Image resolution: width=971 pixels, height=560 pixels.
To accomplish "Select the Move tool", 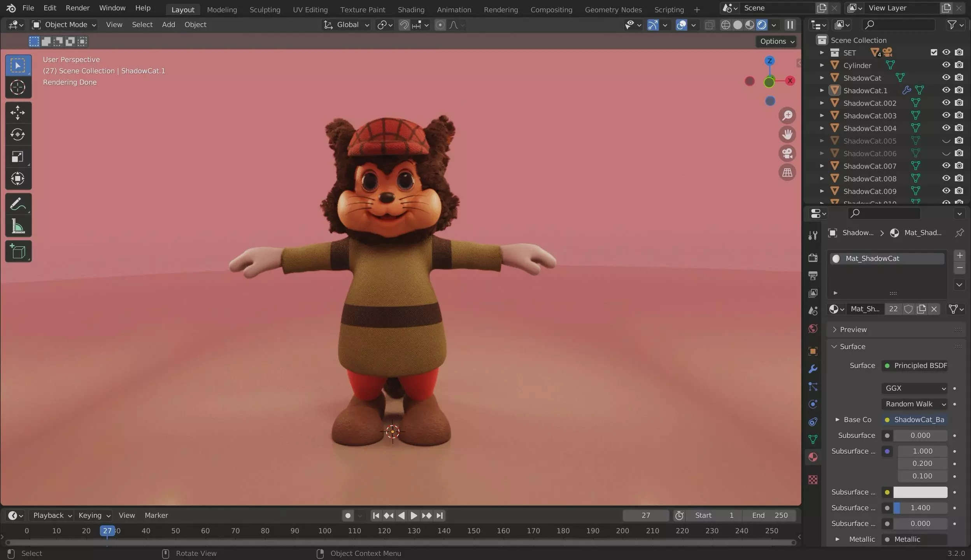I will coord(18,112).
